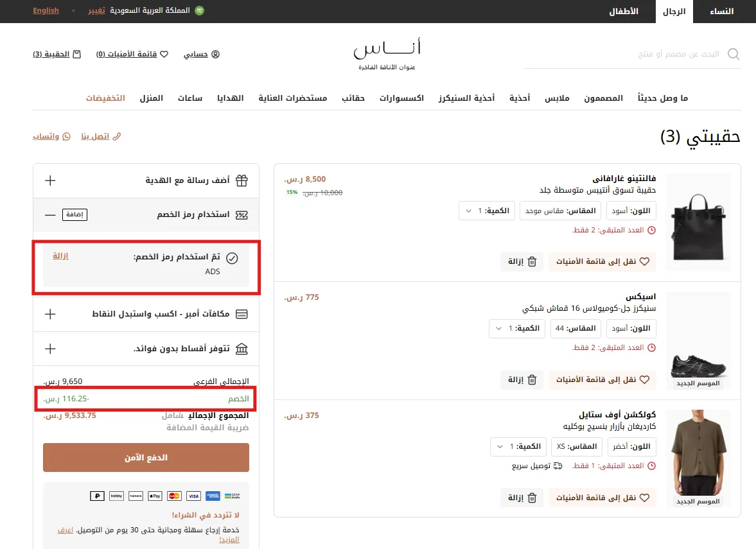
Task: Click the black color option of Valentino bag
Action: click(631, 211)
